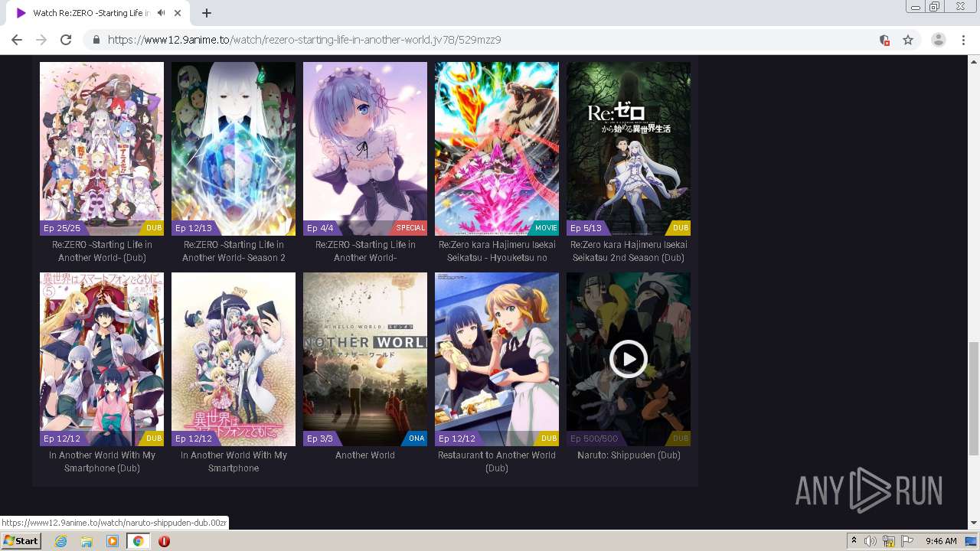Viewport: 980px width, 551px height.
Task: Click the Action Center flag icon
Action: coord(906,541)
